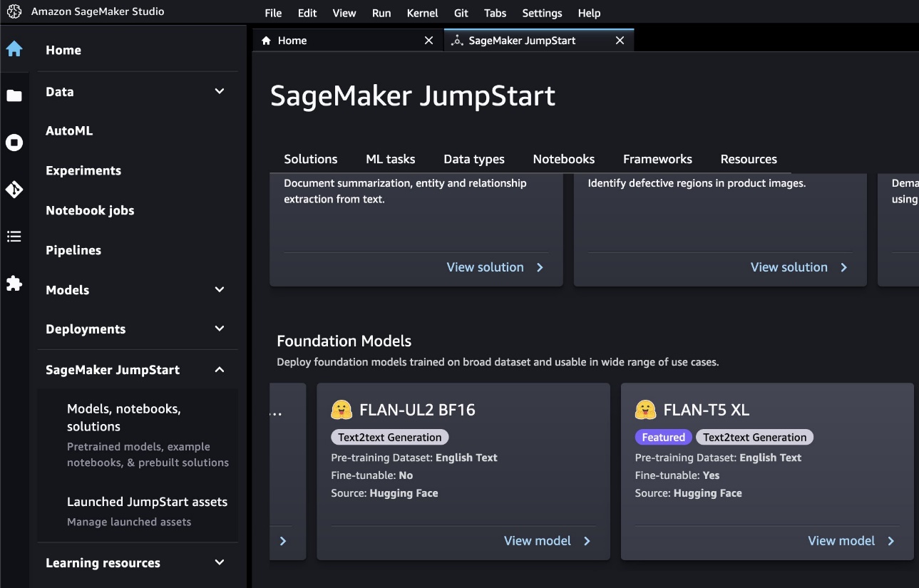
Task: Switch to the ML tasks tab
Action: point(391,159)
